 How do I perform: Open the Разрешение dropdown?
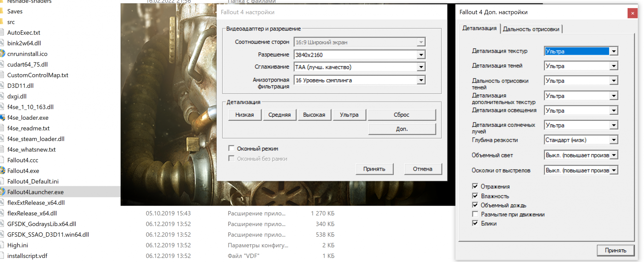point(421,55)
